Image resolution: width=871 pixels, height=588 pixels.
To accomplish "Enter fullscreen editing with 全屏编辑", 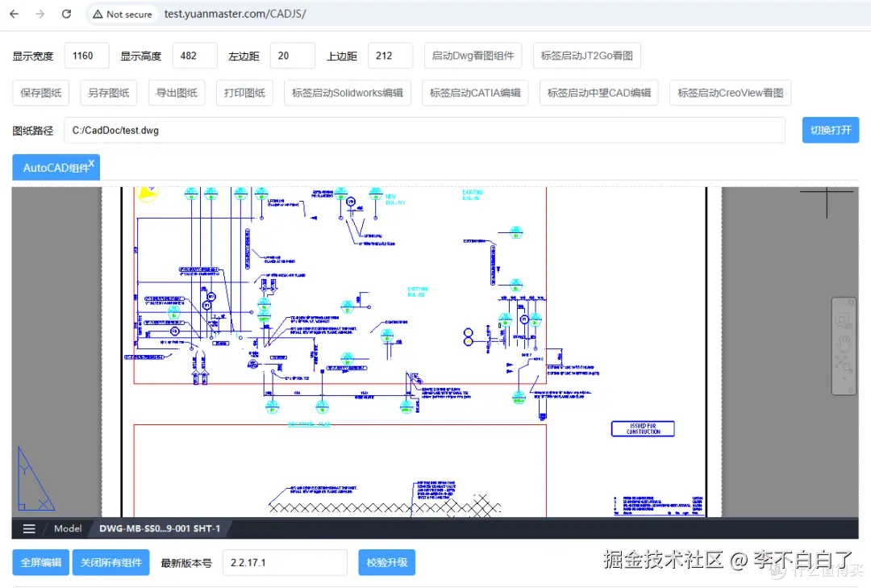I will (40, 562).
